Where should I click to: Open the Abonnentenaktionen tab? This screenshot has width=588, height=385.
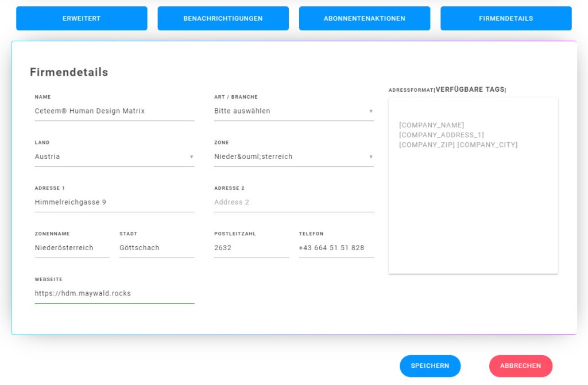point(364,18)
